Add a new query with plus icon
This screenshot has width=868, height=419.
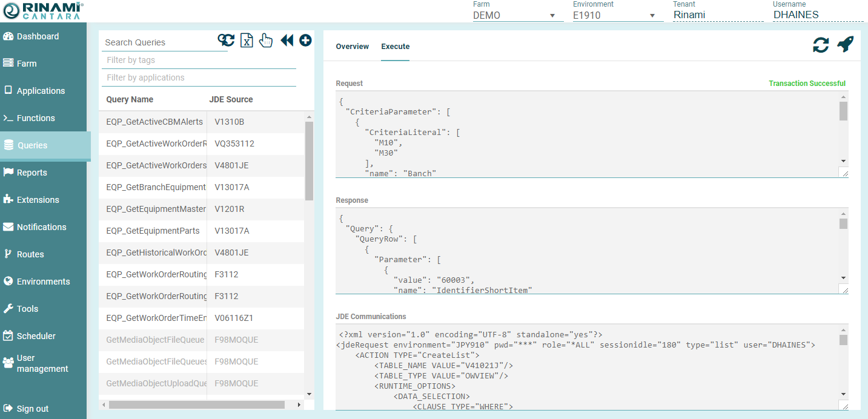click(x=305, y=41)
